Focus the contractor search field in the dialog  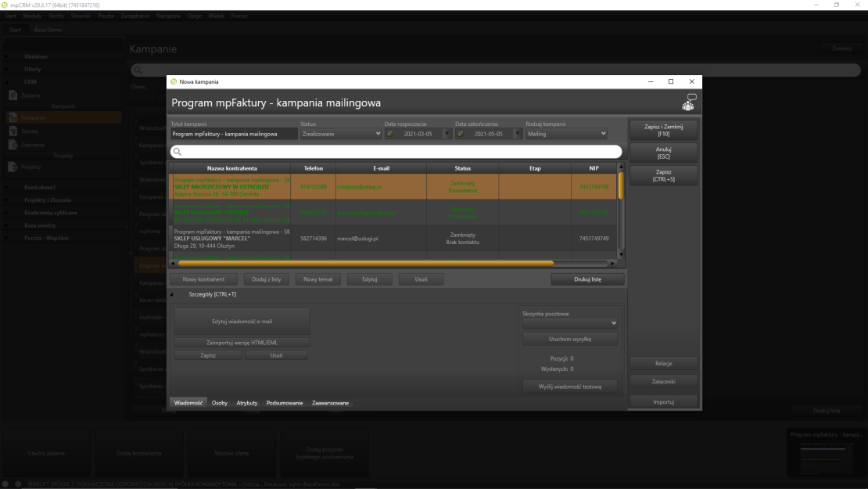tap(396, 152)
